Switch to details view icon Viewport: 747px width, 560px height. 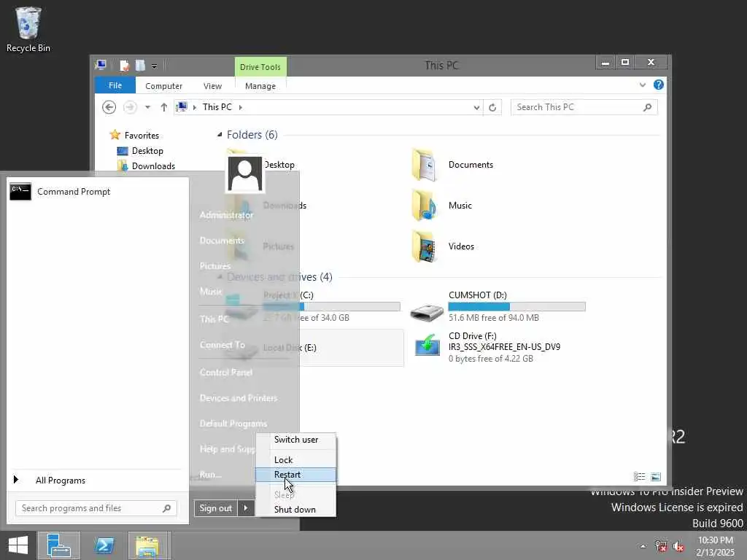tap(639, 476)
